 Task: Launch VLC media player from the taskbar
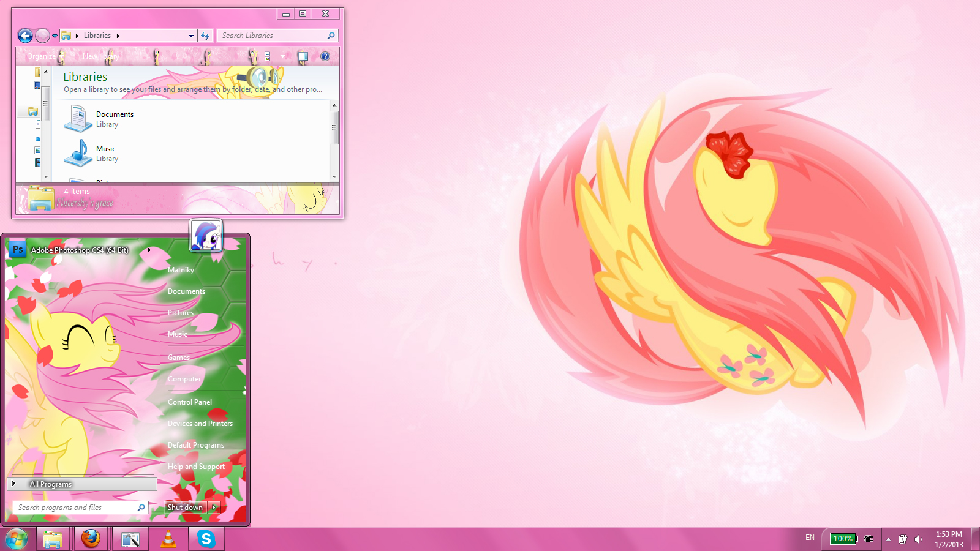[168, 539]
